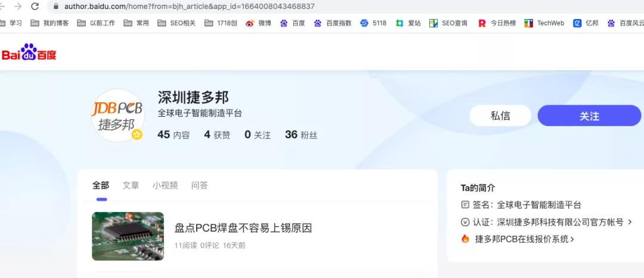Select the 问答 tab
Image resolution: width=644 pixels, height=278 pixels.
click(199, 185)
